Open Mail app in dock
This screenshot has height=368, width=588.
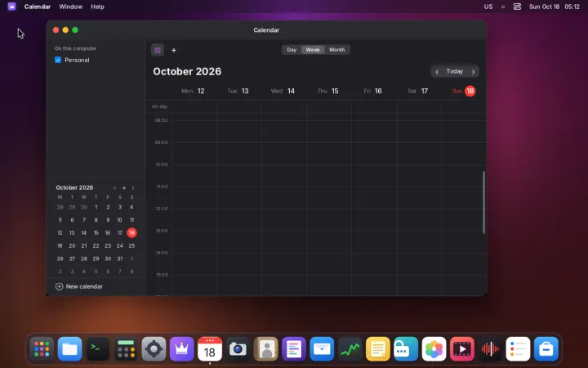click(322, 349)
